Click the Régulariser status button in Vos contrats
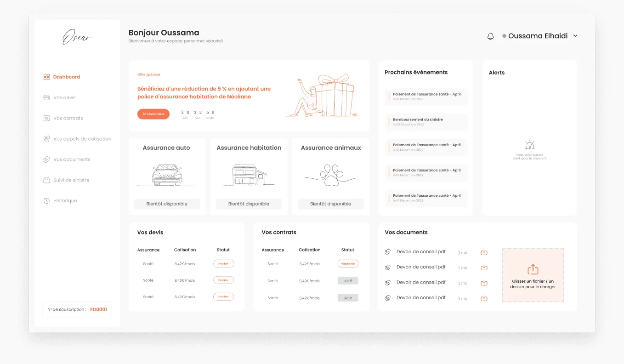 coord(348,264)
